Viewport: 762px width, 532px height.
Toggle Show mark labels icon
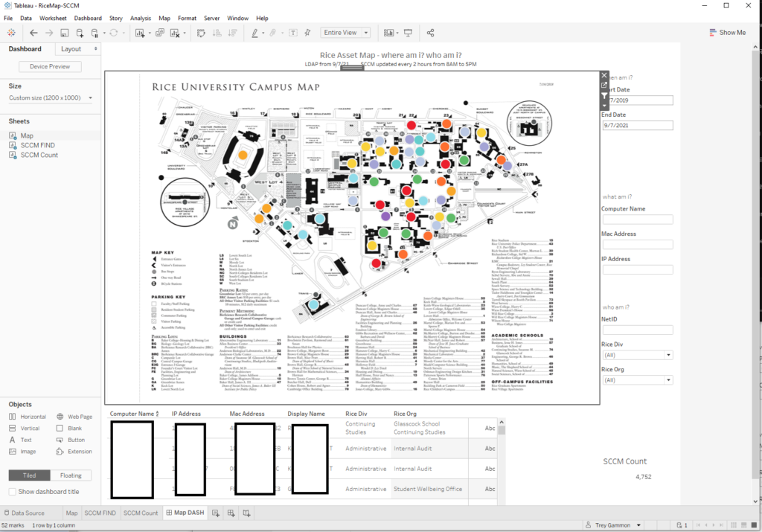(293, 33)
